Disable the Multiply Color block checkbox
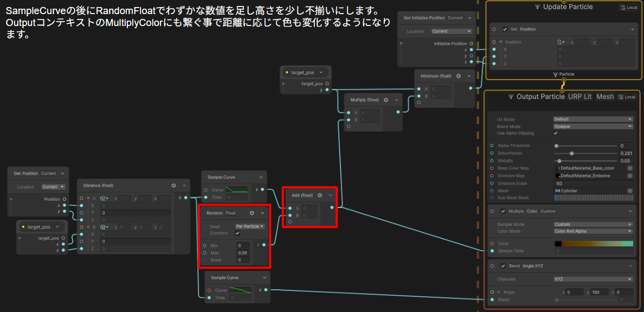This screenshot has width=644, height=312. [505, 211]
